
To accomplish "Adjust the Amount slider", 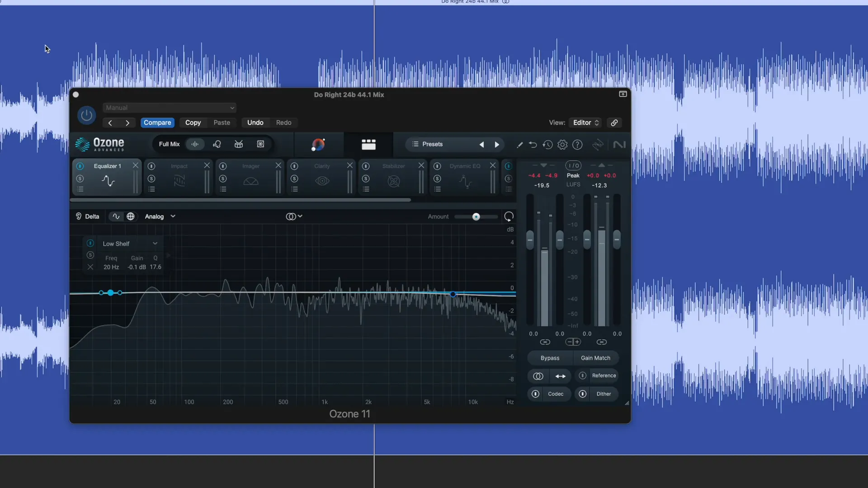I will point(476,217).
